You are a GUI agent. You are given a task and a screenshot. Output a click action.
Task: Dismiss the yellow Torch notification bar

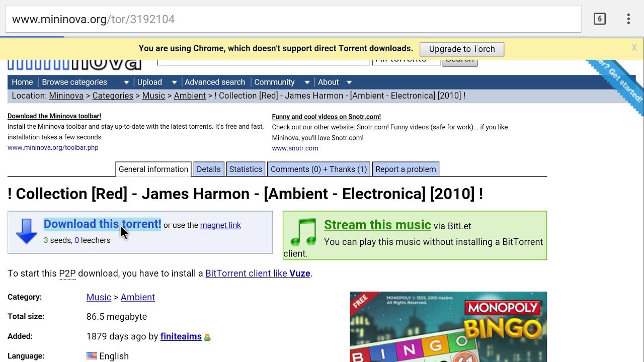634,48
